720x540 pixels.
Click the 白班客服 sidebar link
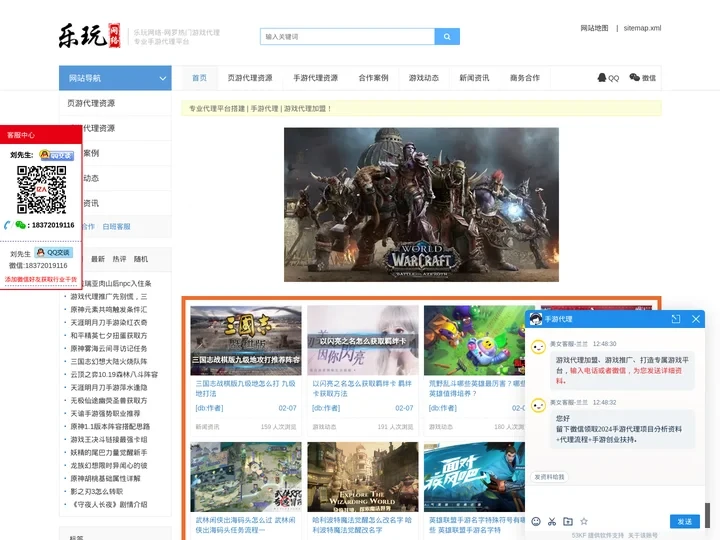click(x=117, y=226)
